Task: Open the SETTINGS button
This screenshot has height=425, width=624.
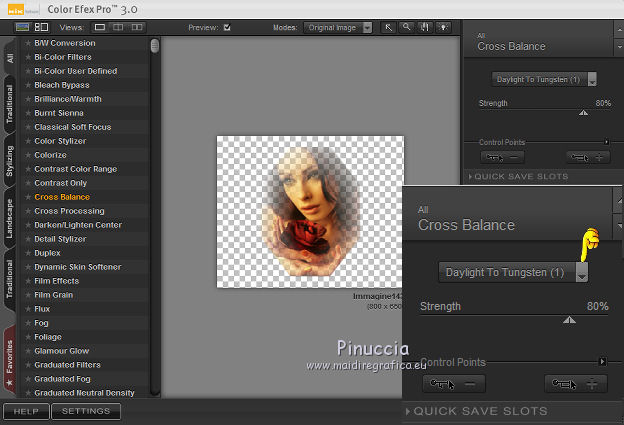Action: pyautogui.click(x=86, y=411)
